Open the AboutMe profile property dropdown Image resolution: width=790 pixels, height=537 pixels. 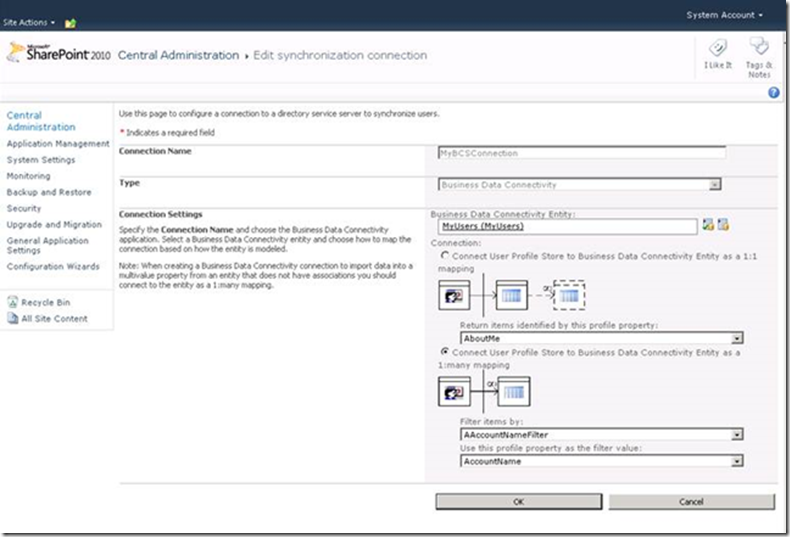(x=602, y=338)
